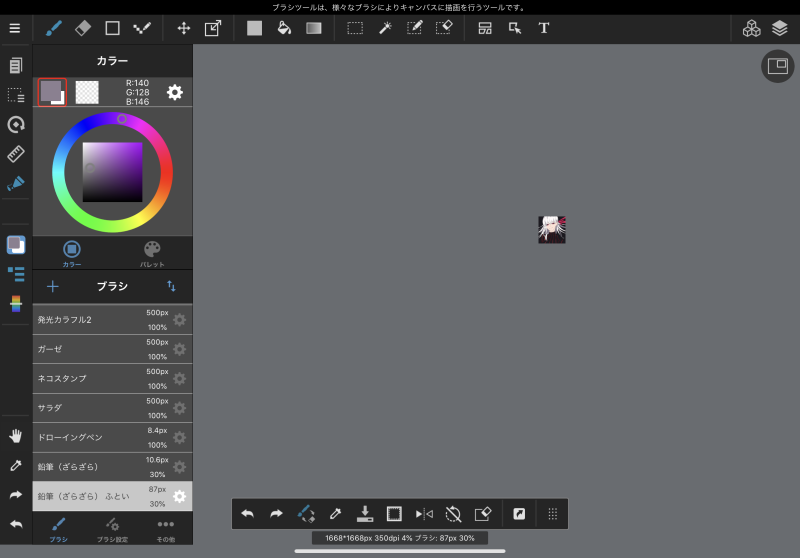Toggle the transparent color swatch
The width and height of the screenshot is (800, 558).
point(87,92)
